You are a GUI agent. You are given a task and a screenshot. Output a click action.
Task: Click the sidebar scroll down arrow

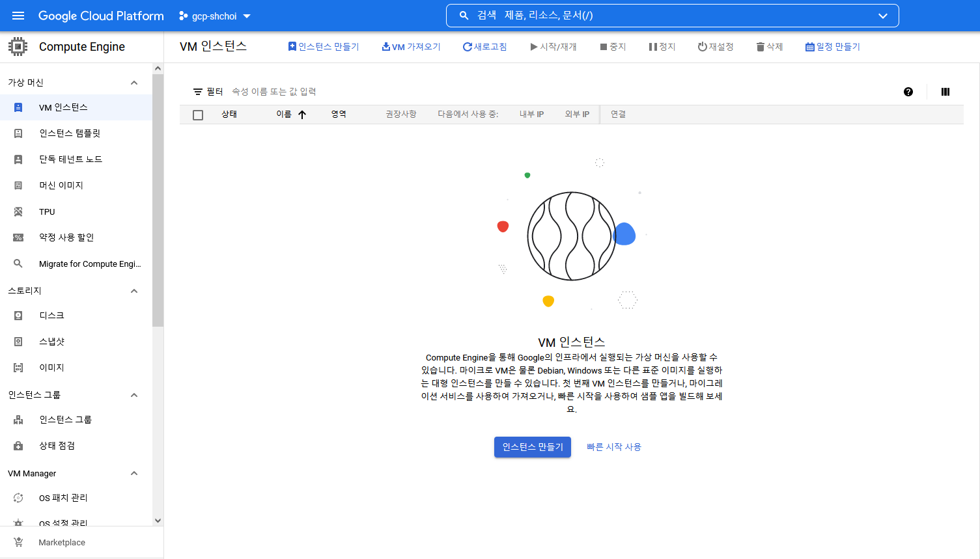pos(158,521)
